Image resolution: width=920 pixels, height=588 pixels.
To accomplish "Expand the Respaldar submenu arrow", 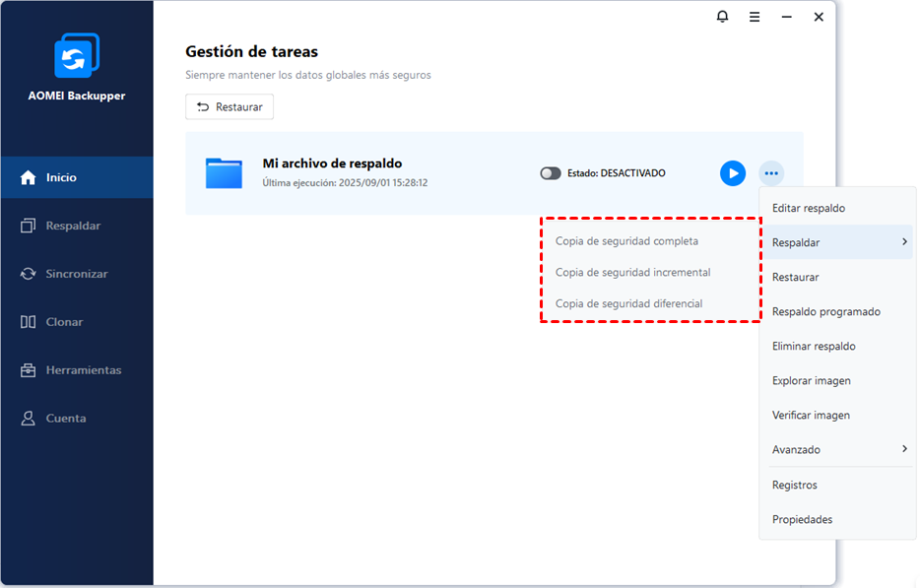I will coord(903,242).
